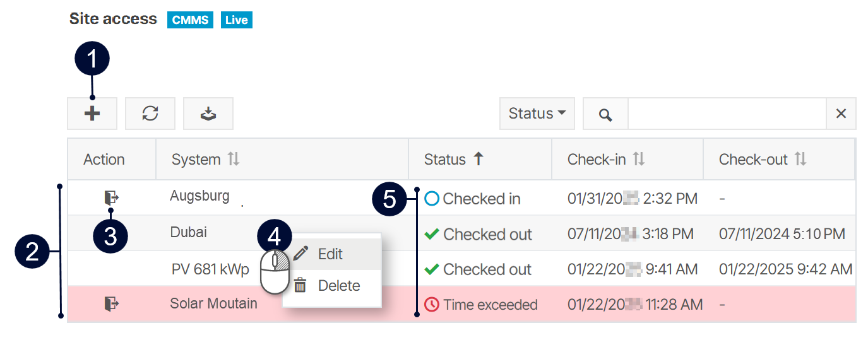The image size is (868, 340).
Task: Click Checked out status for Dubai
Action: point(478,234)
